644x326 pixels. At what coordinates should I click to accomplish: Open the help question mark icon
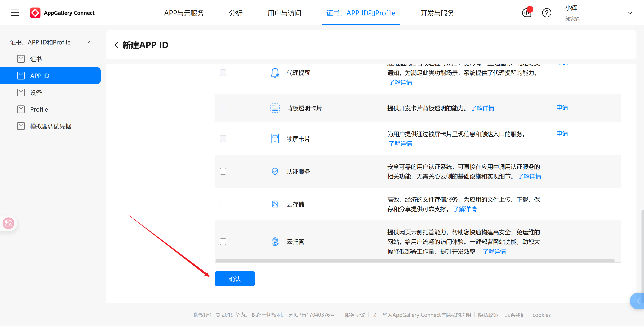tap(547, 13)
